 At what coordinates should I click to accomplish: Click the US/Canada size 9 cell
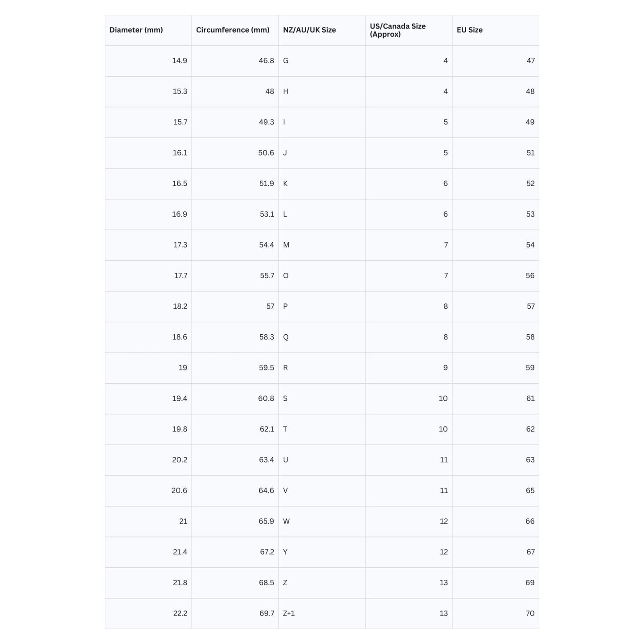click(x=445, y=368)
